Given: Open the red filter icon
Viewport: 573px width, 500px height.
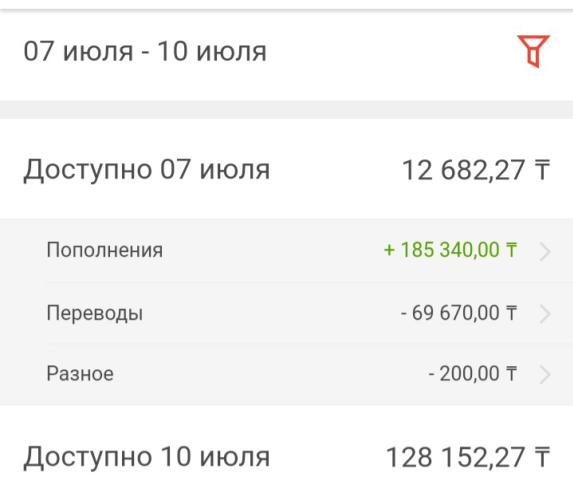Looking at the screenshot, I should pos(534,51).
